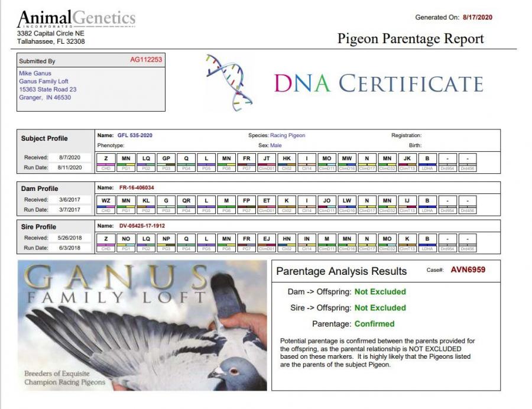Viewport: 532px width, 409px height.
Task: Select the MW marker cell in Subject Profile
Action: coord(347,162)
